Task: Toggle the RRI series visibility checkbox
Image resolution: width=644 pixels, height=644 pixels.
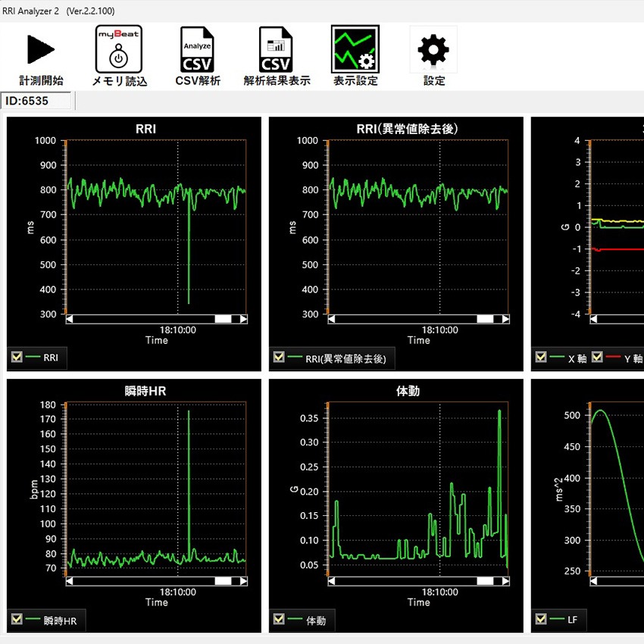Action: point(17,357)
